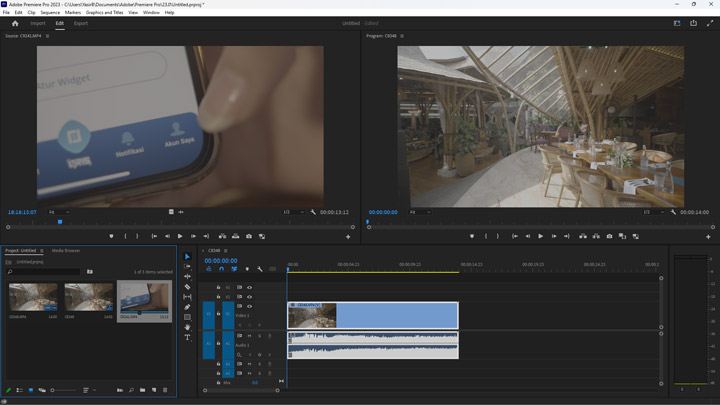Step forward one frame in Program monitor
Viewport: 720px width, 405px height.
(554, 236)
